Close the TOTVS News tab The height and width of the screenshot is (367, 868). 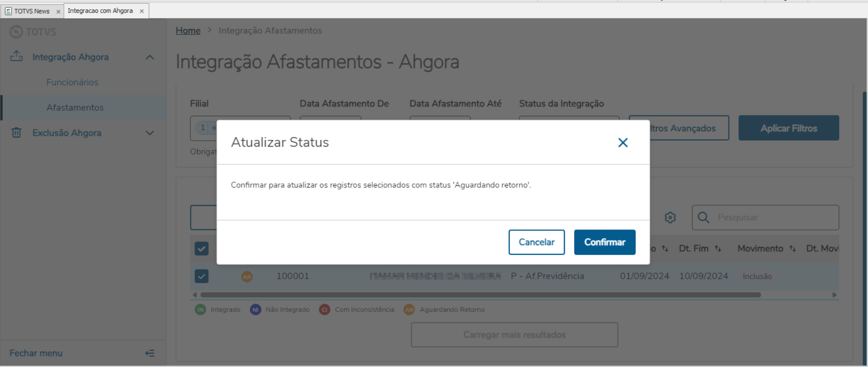[58, 11]
